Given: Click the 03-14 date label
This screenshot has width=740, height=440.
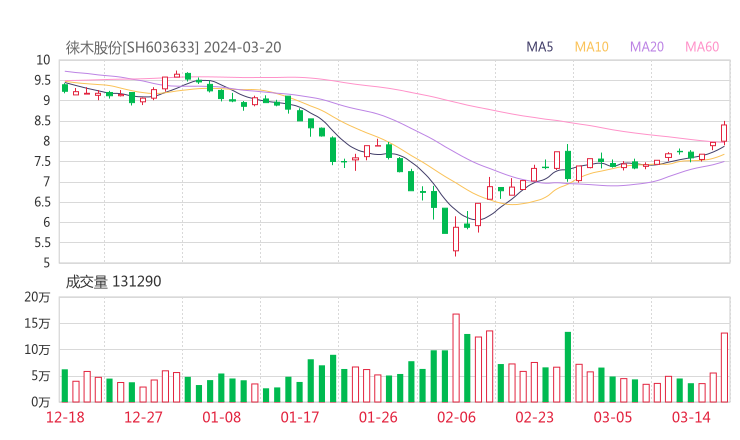Looking at the screenshot, I should point(691,417).
